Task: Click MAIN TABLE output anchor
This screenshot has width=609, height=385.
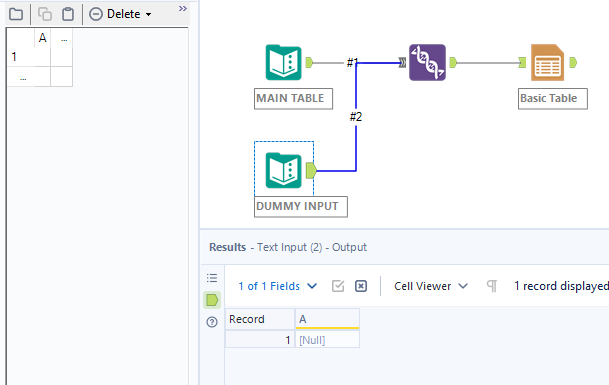Action: [x=309, y=63]
